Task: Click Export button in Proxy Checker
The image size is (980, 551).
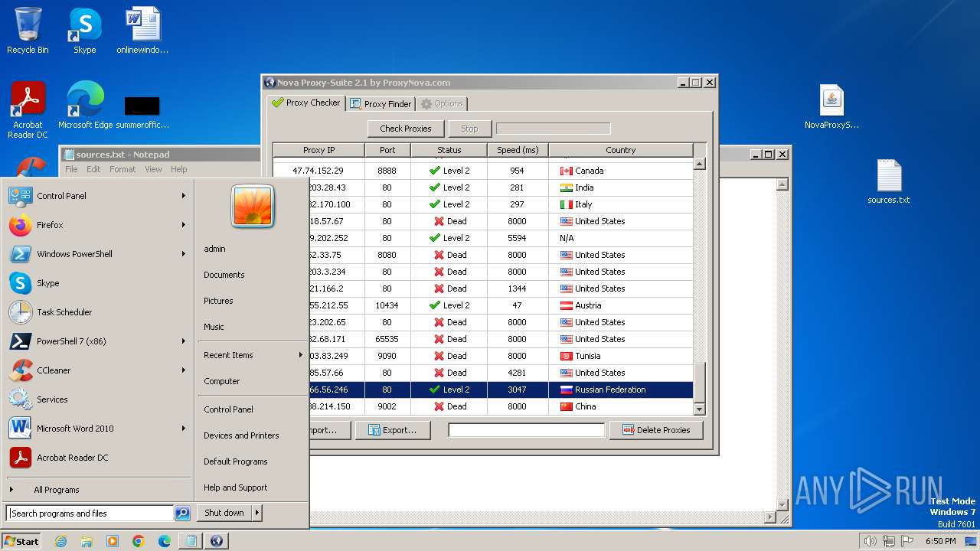Action: coord(393,430)
